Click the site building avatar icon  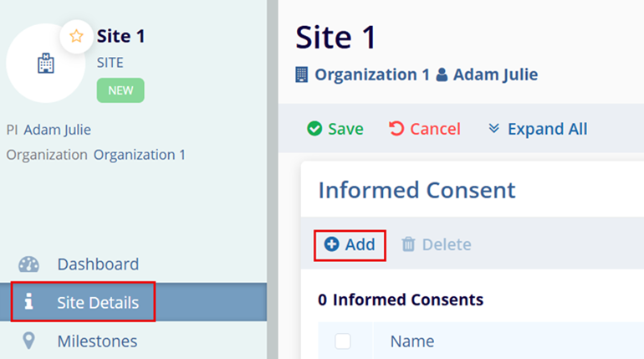pos(46,64)
